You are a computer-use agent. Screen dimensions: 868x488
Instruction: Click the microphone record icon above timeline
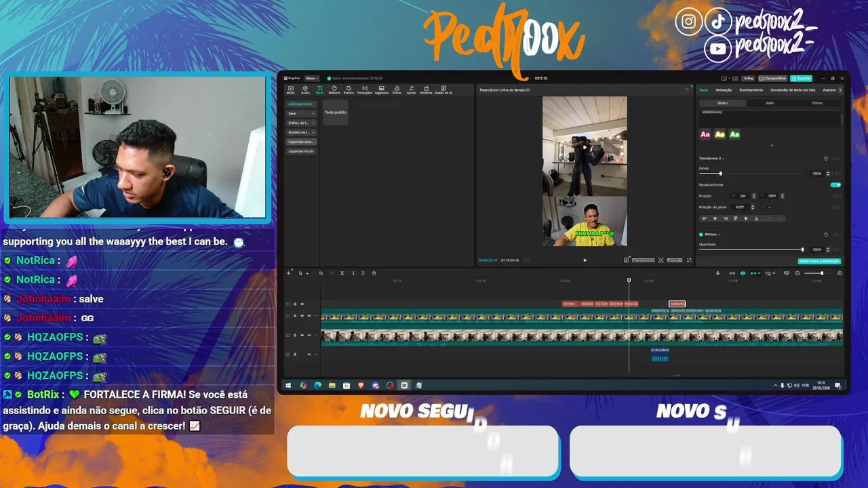(717, 273)
